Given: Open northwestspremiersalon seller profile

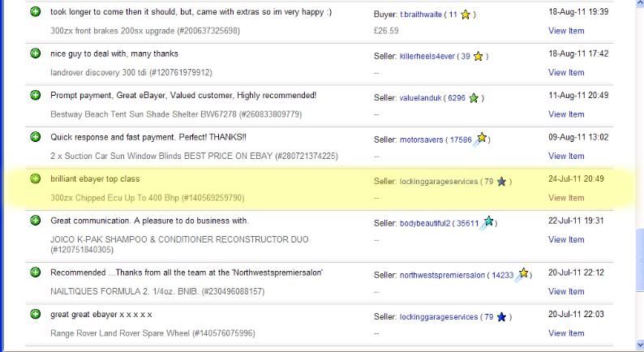Looking at the screenshot, I should (x=444, y=276).
